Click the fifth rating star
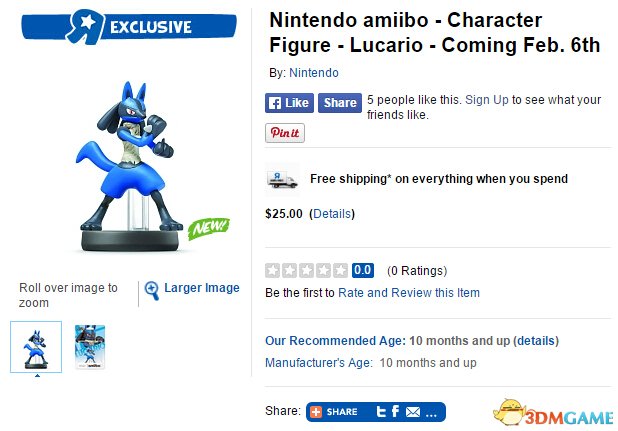The image size is (618, 431). coord(339,270)
